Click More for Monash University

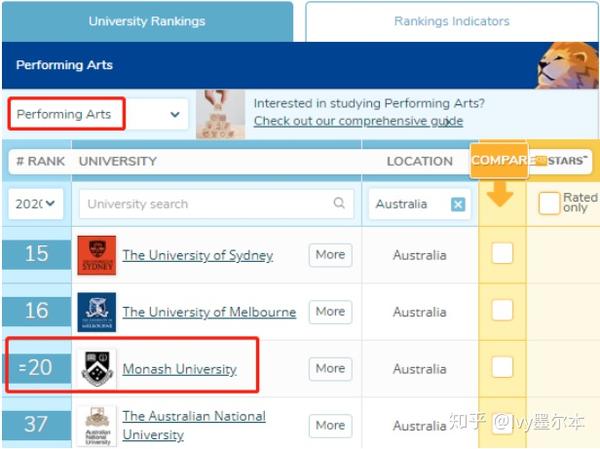point(330,369)
